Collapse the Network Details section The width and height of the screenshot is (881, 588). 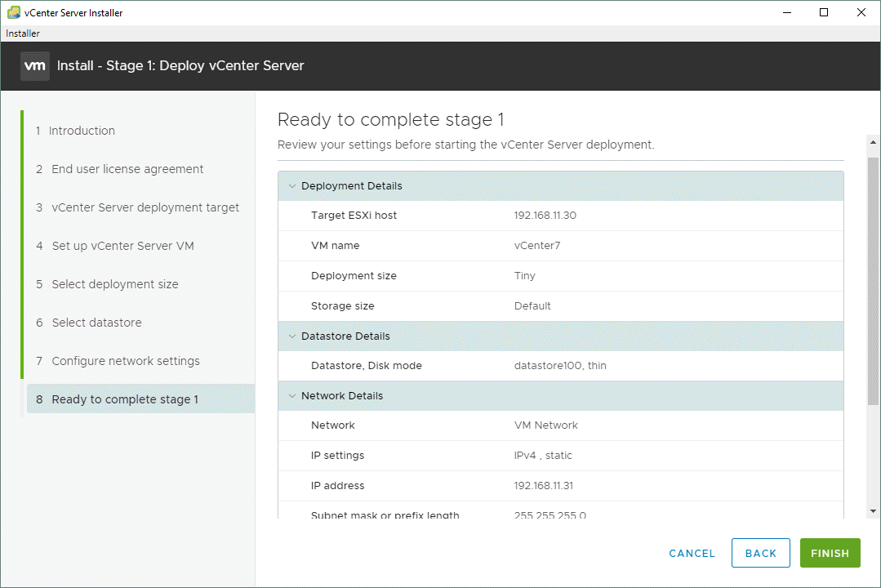point(291,396)
